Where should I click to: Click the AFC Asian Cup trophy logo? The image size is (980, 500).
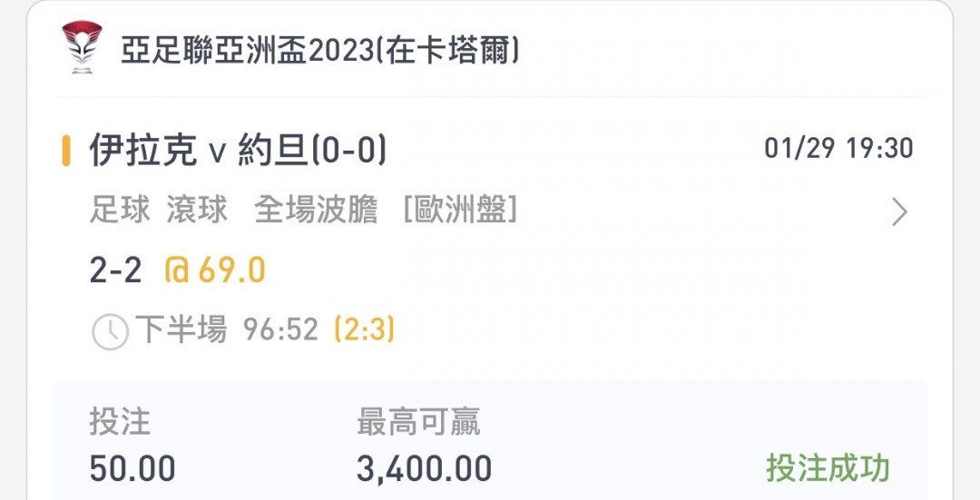click(x=82, y=47)
